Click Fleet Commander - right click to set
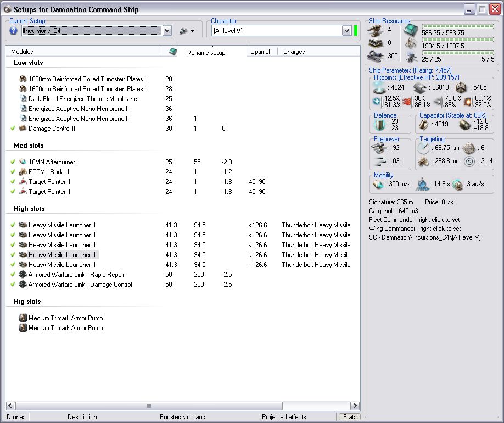This screenshot has height=423, width=504. pyautogui.click(x=415, y=220)
